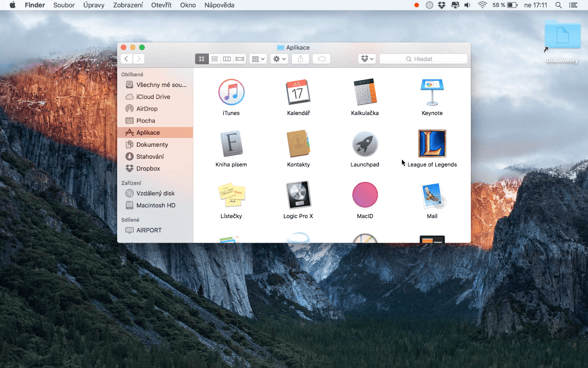Click the Dropbox icon in the menu bar

(x=441, y=5)
